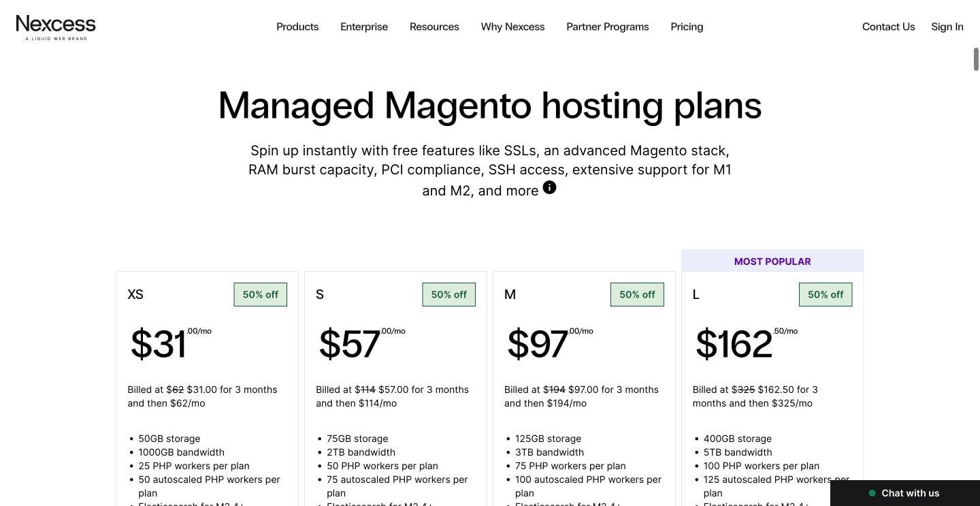Click the green chat status dot
Screen dimensions: 980x506
(x=872, y=493)
